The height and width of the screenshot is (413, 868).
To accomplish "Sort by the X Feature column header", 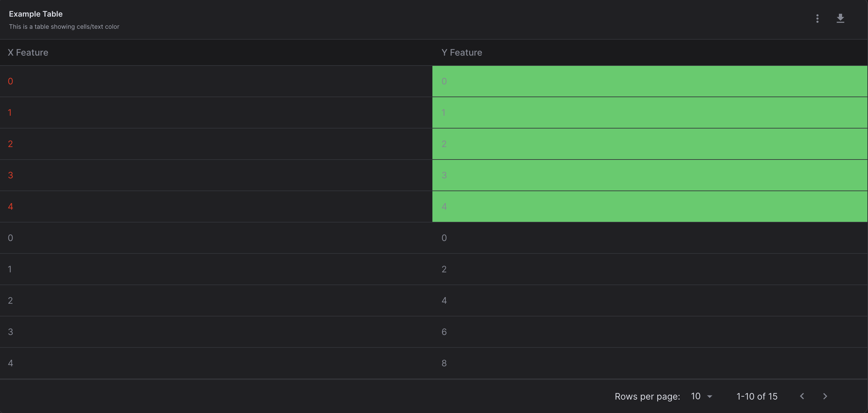I will 28,52.
